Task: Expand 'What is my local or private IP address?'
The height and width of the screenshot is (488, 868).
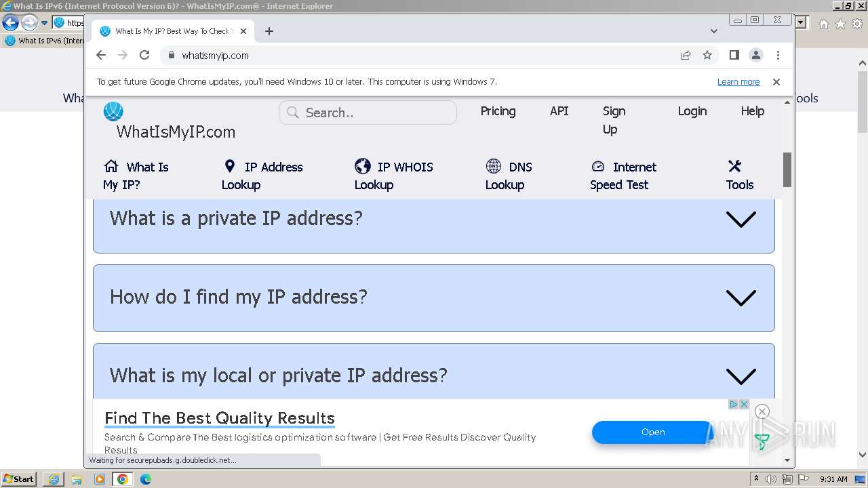Action: 741,376
